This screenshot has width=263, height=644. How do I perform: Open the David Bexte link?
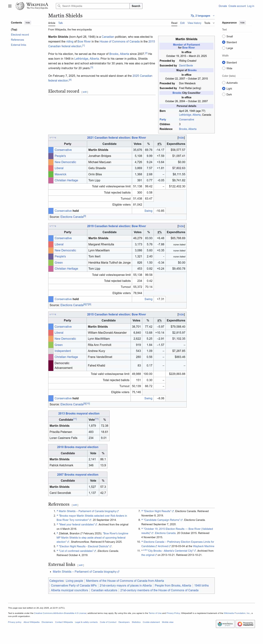186,65
